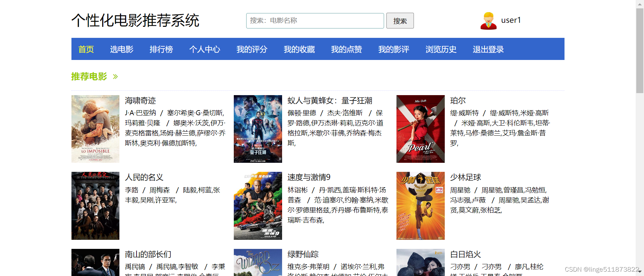Image resolution: width=644 pixels, height=276 pixels.
Task: Focus the 电影名称 search input field
Action: [x=315, y=21]
